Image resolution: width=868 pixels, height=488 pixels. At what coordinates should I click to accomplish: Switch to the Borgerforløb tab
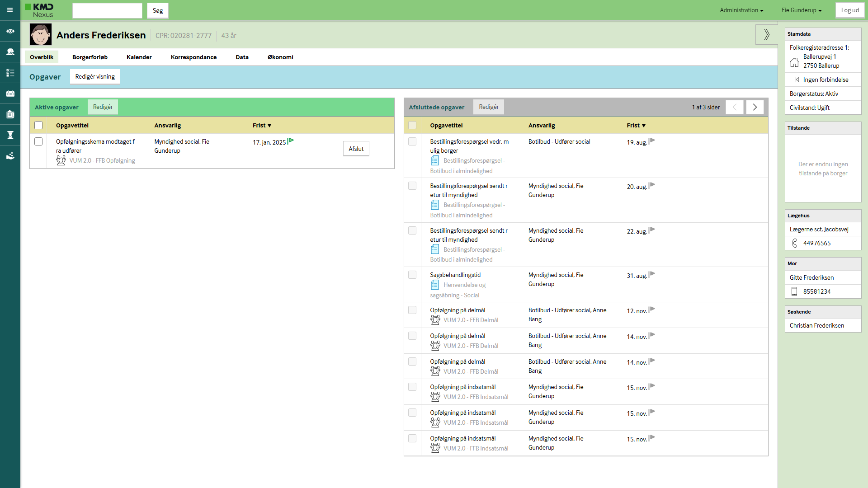point(90,57)
